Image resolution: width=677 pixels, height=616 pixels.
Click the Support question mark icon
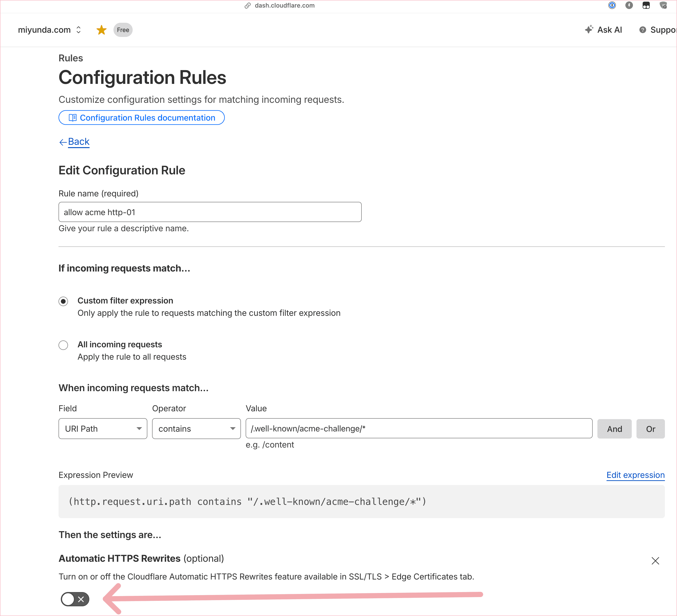642,30
